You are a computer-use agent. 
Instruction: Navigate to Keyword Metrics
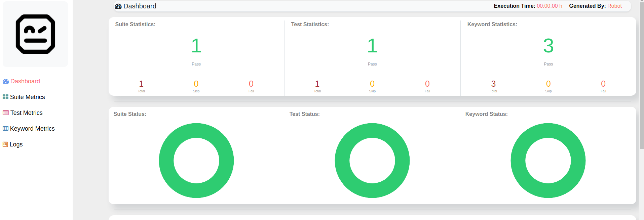pyautogui.click(x=32, y=129)
